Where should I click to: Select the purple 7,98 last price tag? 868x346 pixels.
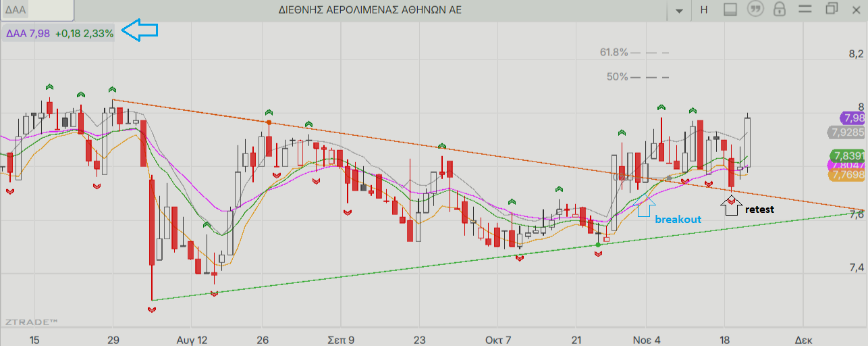pyautogui.click(x=854, y=118)
